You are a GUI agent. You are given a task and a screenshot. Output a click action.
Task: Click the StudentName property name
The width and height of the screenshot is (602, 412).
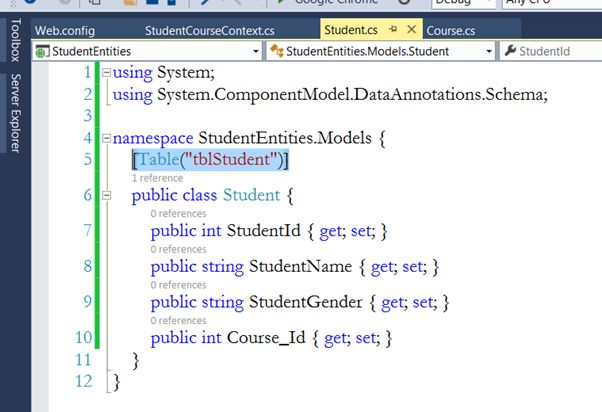pyautogui.click(x=301, y=266)
